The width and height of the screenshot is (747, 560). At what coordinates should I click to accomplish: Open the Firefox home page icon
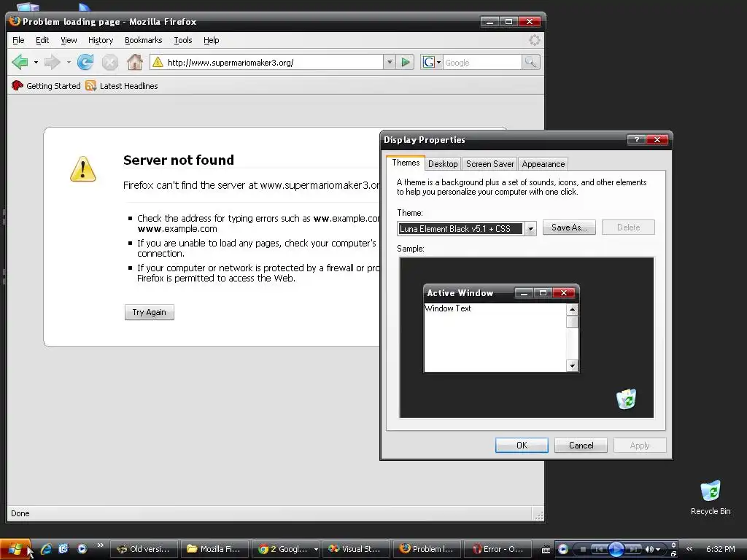tap(135, 62)
